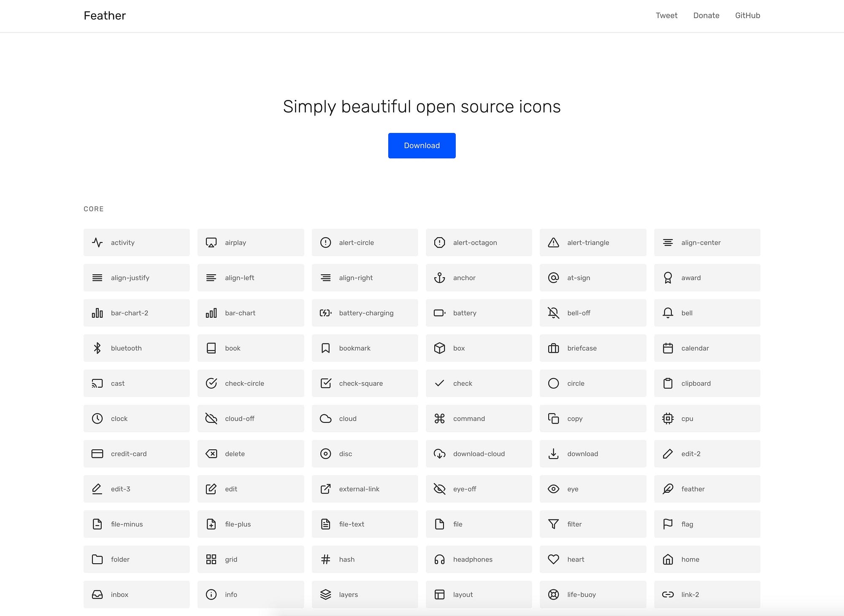Click the "grid" label
The height and width of the screenshot is (616, 844).
pos(231,559)
